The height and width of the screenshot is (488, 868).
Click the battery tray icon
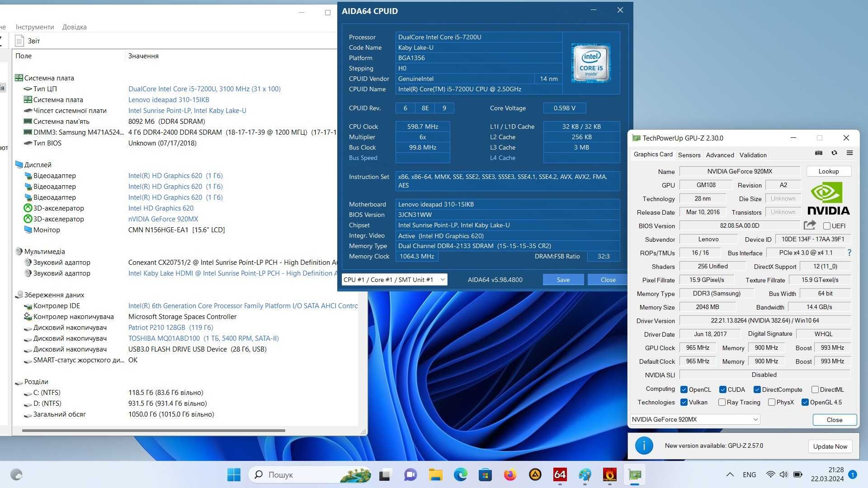pos(798,474)
